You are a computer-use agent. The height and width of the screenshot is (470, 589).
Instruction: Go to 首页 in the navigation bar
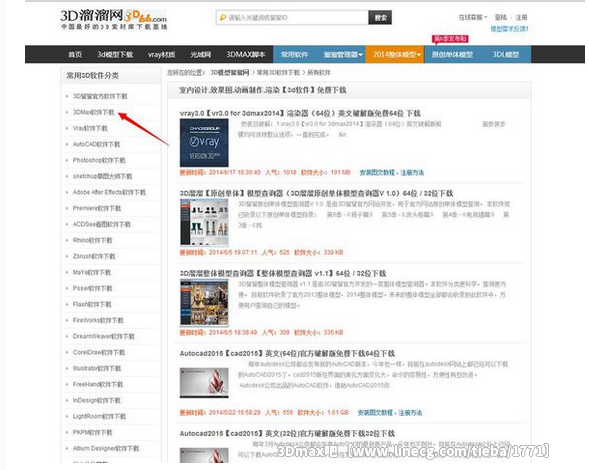pyautogui.click(x=75, y=54)
